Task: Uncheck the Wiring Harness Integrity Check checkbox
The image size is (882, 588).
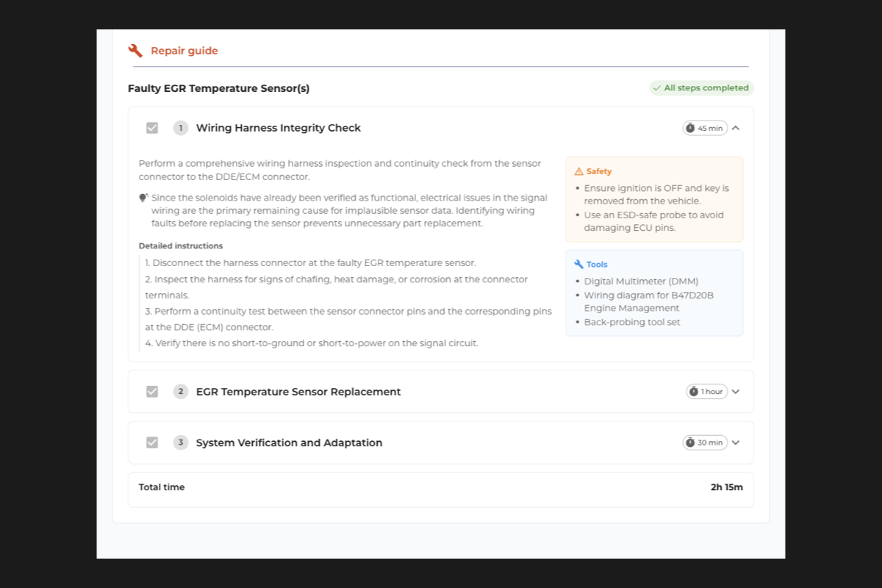Action: (152, 128)
